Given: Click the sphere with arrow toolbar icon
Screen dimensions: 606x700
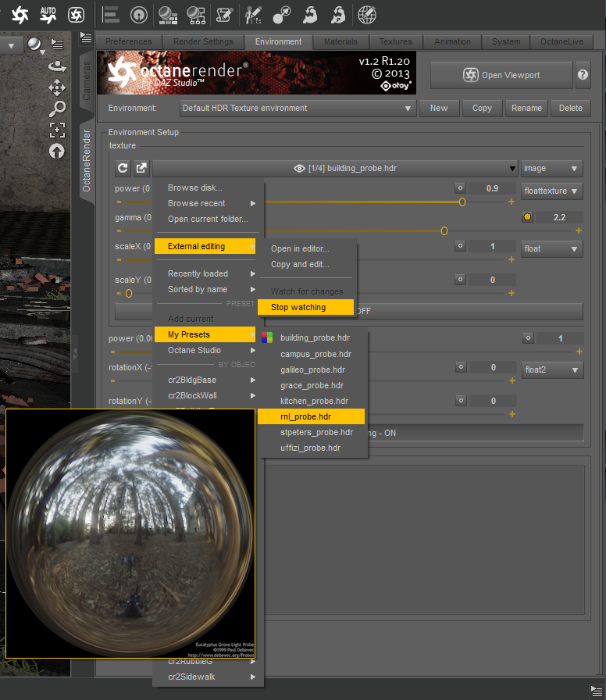Looking at the screenshot, I should point(282,15).
